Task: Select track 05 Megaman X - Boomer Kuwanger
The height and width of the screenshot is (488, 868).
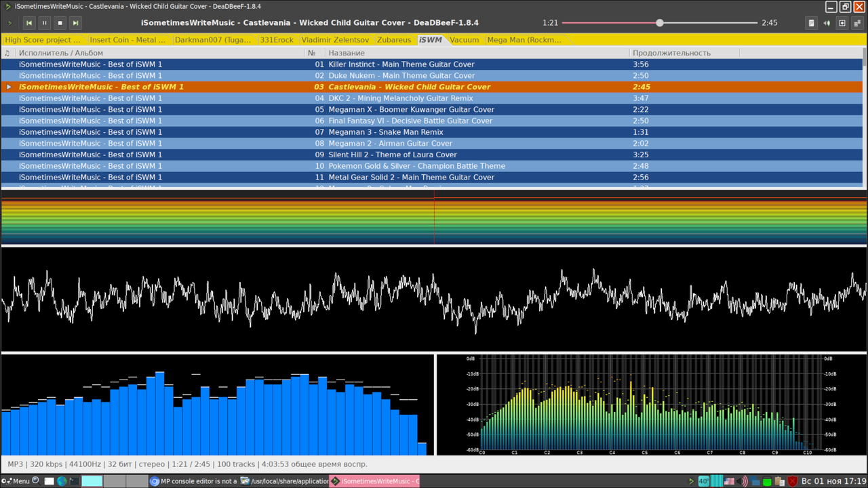Action: click(432, 110)
